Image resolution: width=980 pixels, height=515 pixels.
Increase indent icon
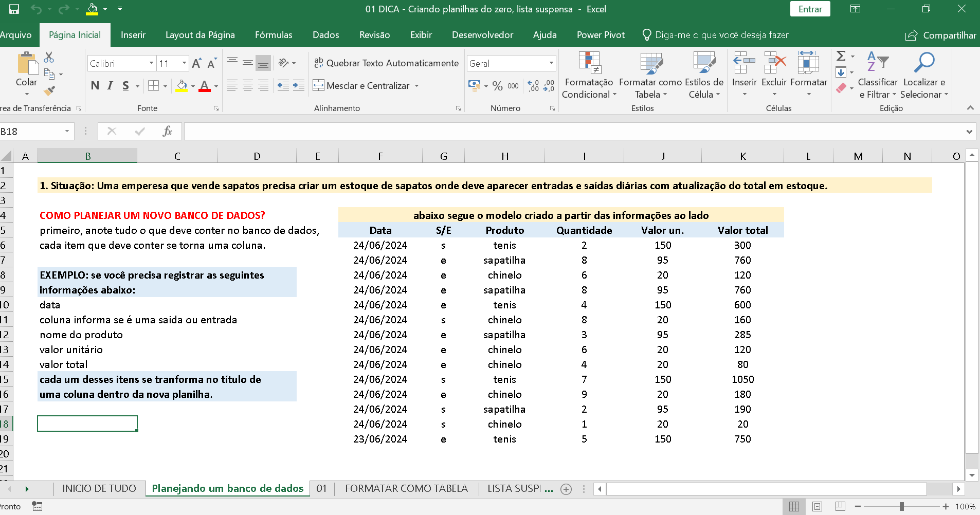tap(299, 85)
